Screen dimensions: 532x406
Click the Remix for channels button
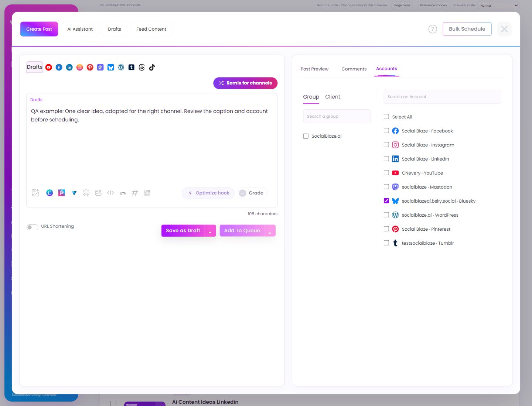[245, 83]
